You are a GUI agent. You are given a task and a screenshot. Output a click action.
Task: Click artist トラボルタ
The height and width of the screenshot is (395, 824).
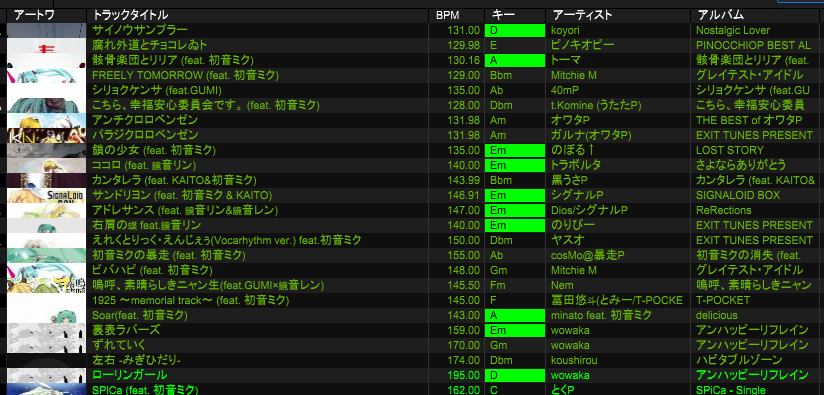[x=576, y=165]
